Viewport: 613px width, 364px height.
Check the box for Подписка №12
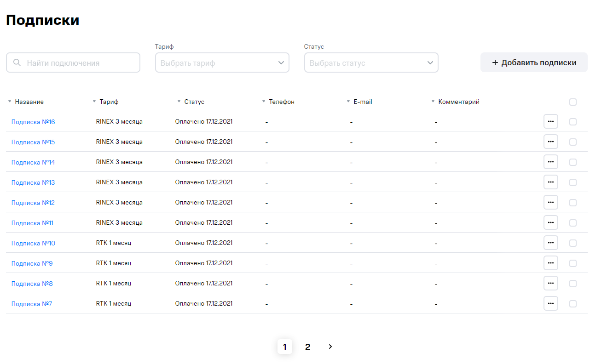[573, 203]
